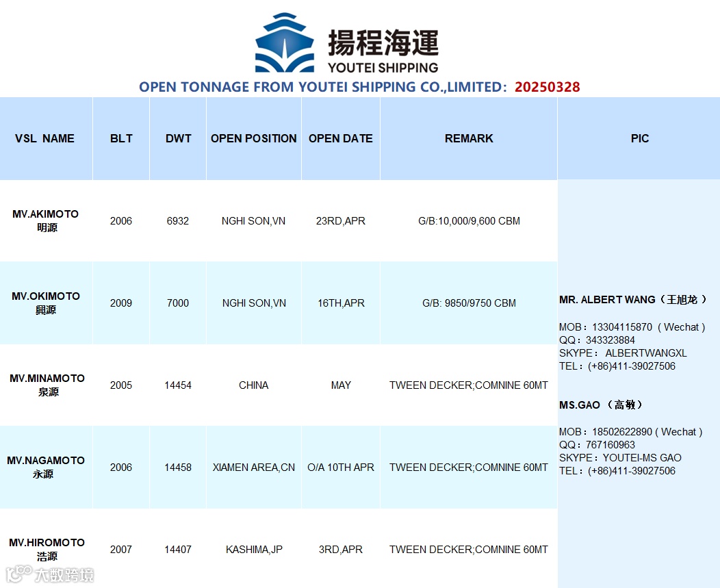Click open position CHINA

point(253,385)
